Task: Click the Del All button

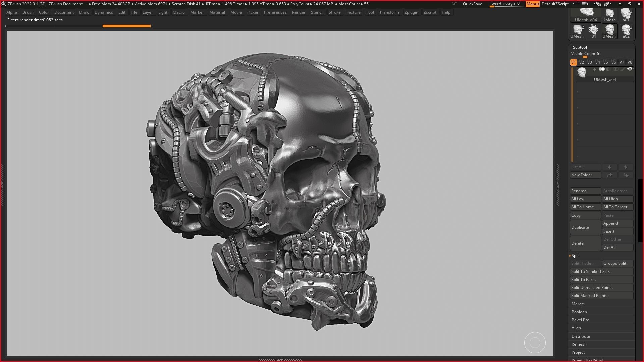Action: [618, 247]
